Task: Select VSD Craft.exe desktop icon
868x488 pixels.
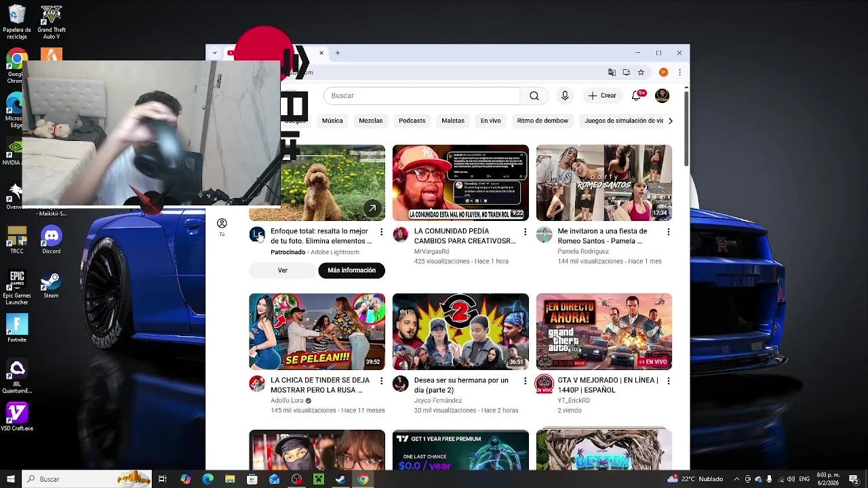Action: pyautogui.click(x=17, y=417)
